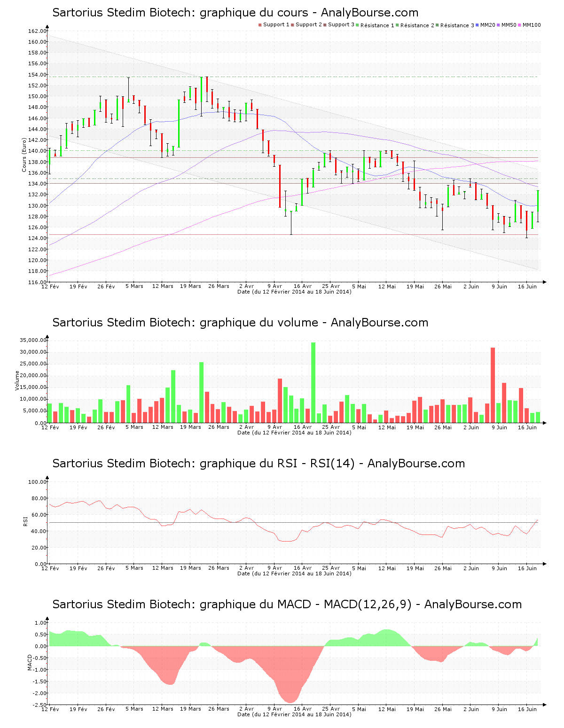564x728 pixels.
Task: Select the MM50 legend label
Action: [509, 25]
